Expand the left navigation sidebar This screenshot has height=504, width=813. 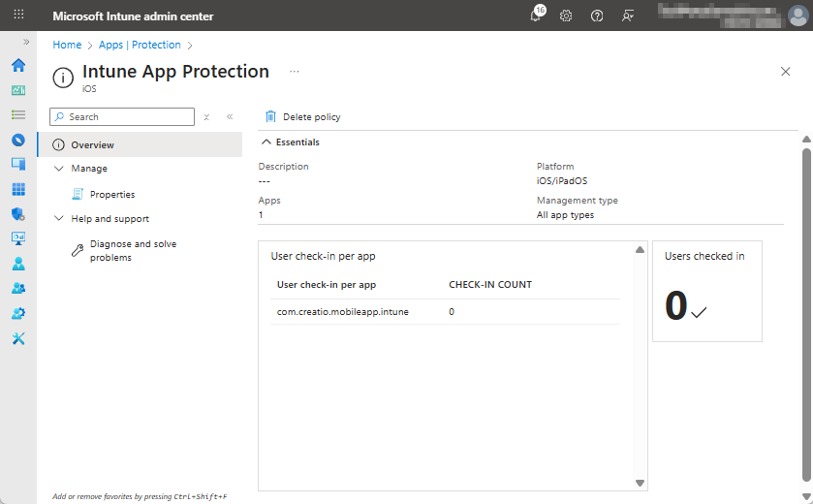pos(26,43)
